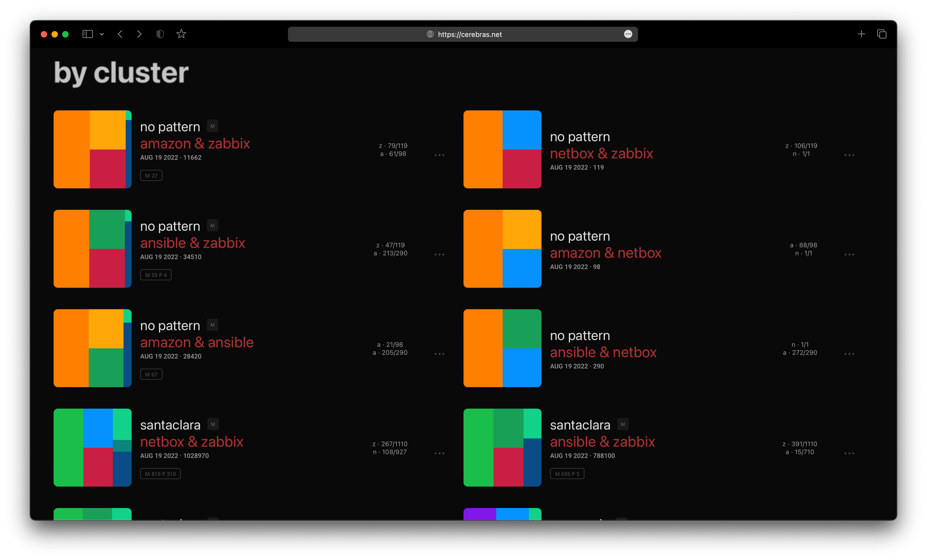
Task: Click the M badge on santaclara netbox & zabbix
Action: pos(213,425)
